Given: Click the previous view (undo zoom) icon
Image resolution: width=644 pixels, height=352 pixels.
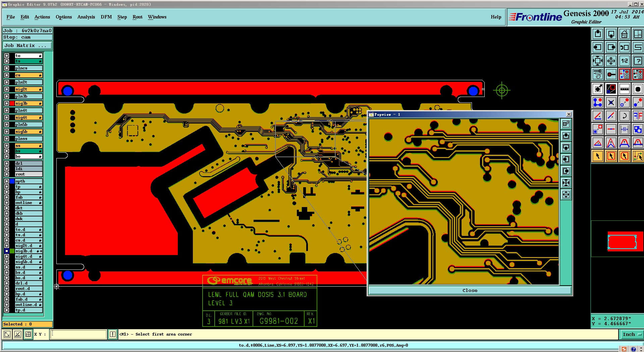Looking at the screenshot, I should pyautogui.click(x=625, y=47).
